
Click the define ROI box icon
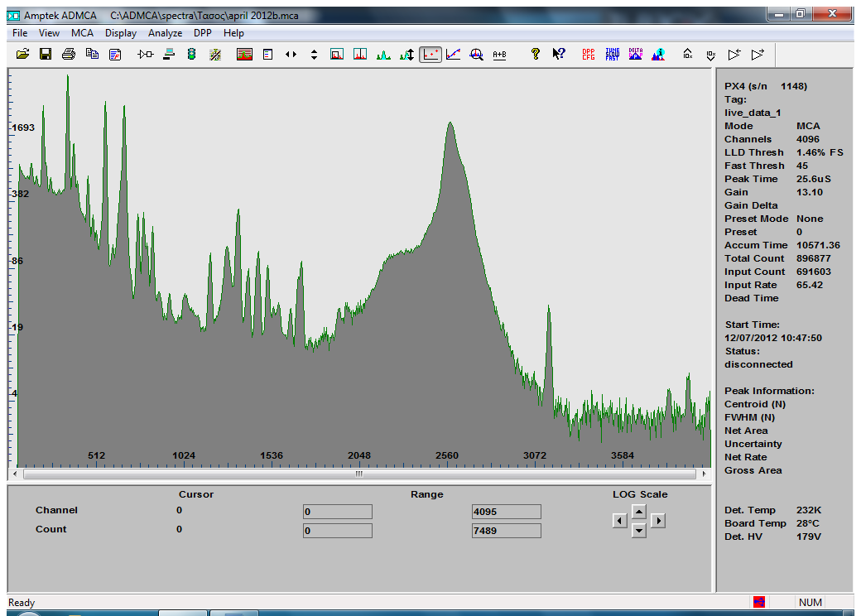[x=337, y=54]
